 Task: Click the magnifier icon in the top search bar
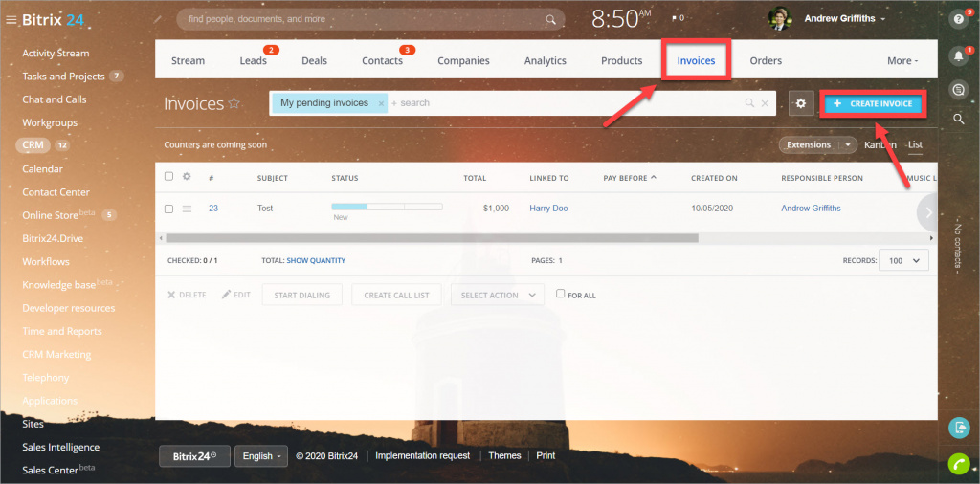tap(550, 19)
